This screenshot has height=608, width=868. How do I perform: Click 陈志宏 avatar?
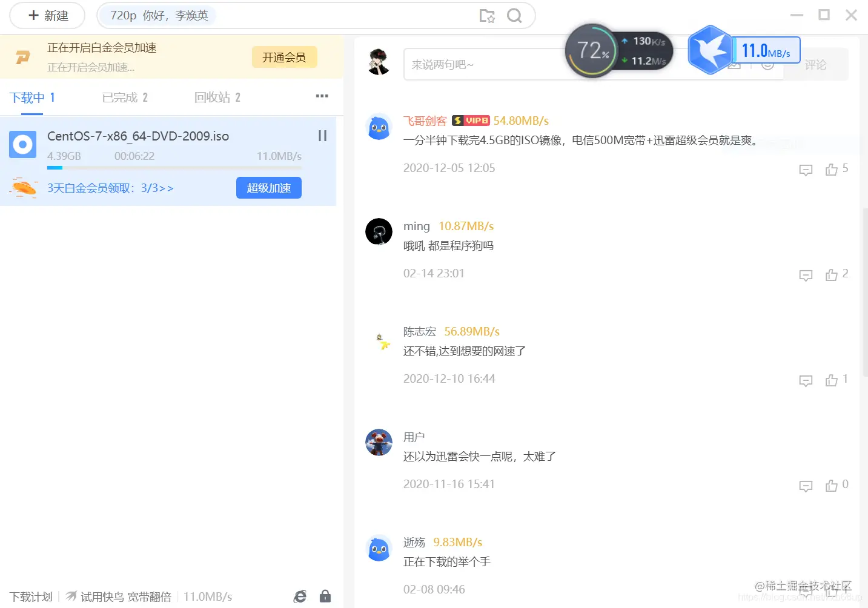379,337
